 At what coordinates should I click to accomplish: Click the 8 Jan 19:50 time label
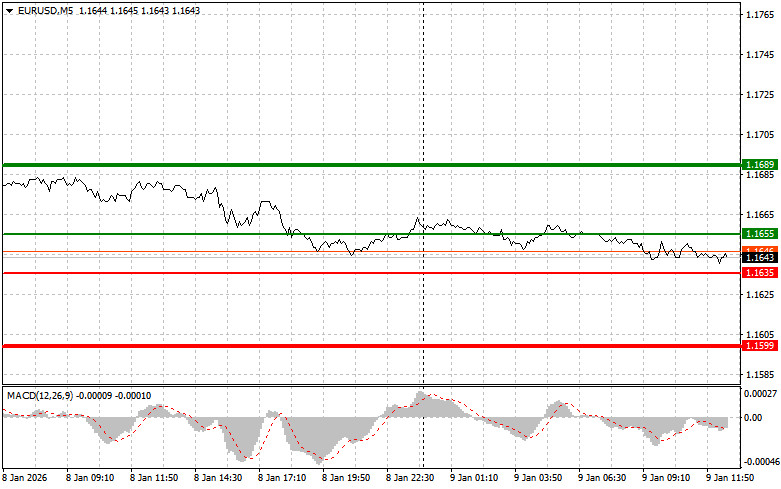tap(346, 478)
